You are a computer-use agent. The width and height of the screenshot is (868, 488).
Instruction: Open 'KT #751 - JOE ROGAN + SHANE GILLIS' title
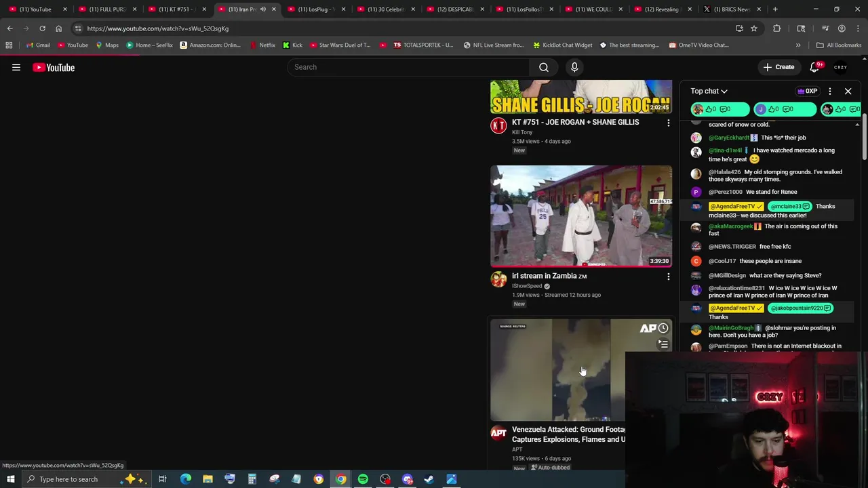[575, 122]
